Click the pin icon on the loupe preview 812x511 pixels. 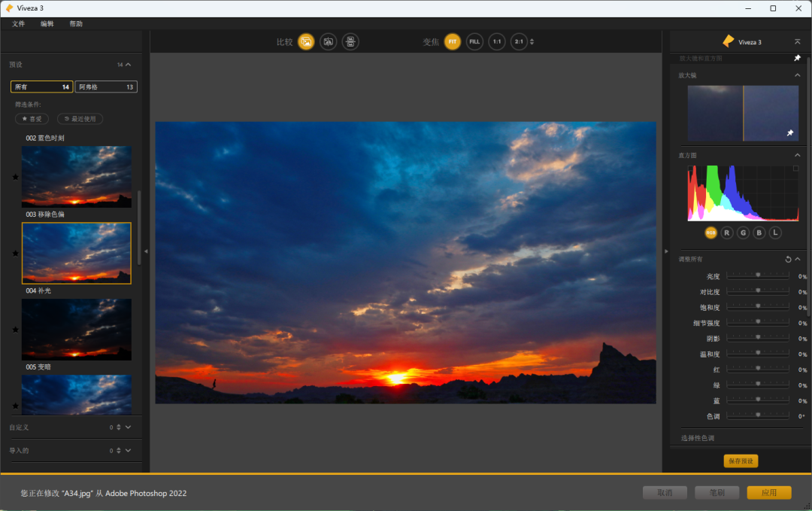tap(789, 133)
